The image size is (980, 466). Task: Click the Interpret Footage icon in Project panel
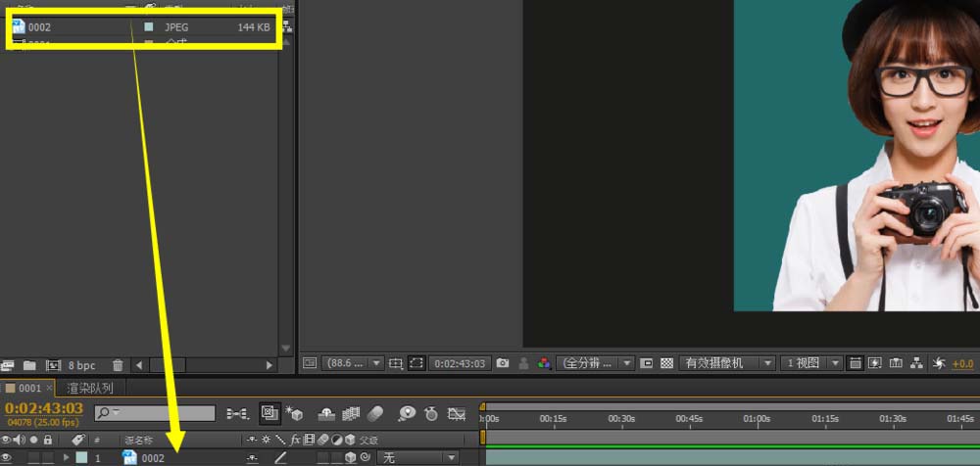coord(8,365)
